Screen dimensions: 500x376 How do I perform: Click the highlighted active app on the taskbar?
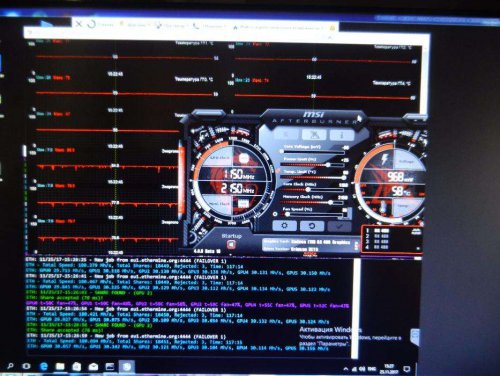[x=127, y=367]
